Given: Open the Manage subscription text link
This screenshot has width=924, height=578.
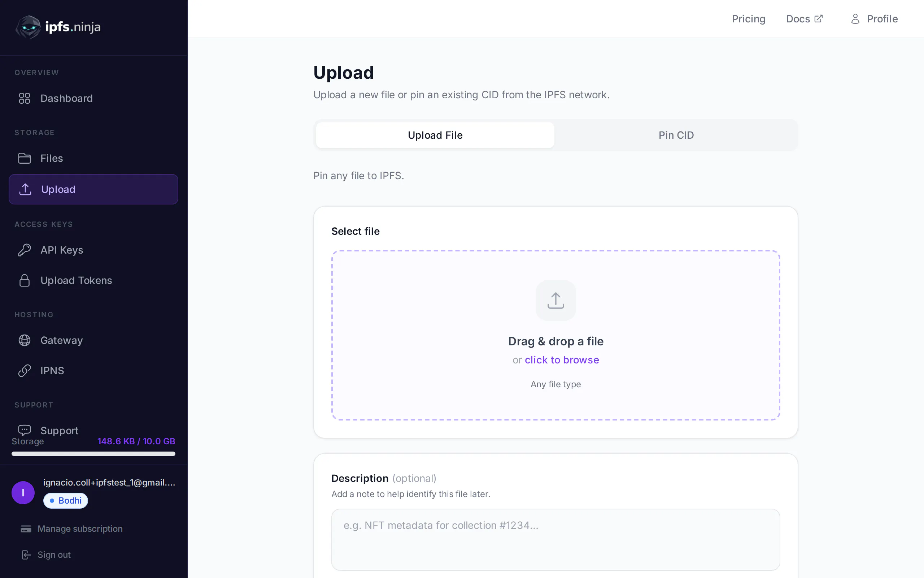Looking at the screenshot, I should (x=80, y=529).
